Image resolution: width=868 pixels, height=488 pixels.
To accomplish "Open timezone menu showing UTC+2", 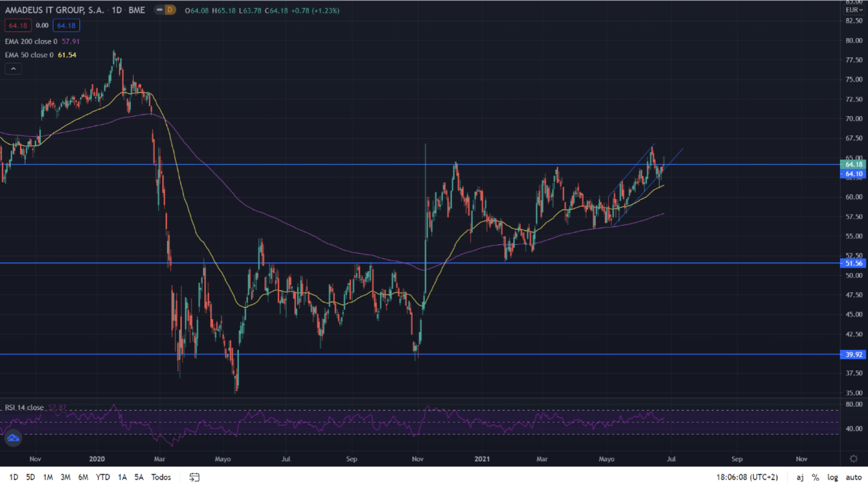I will point(747,477).
